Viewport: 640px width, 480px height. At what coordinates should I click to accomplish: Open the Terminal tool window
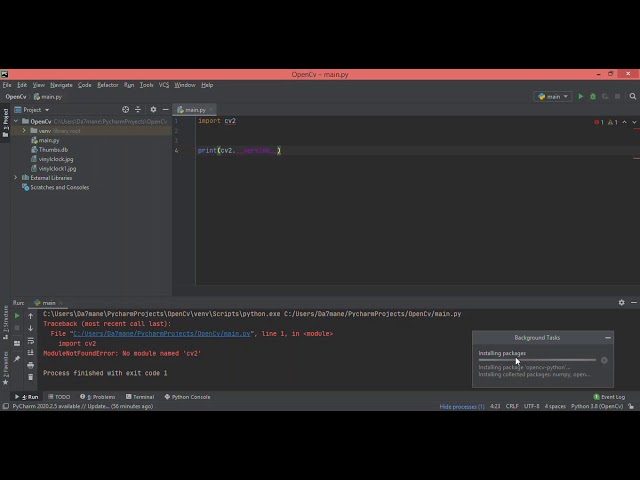(140, 397)
